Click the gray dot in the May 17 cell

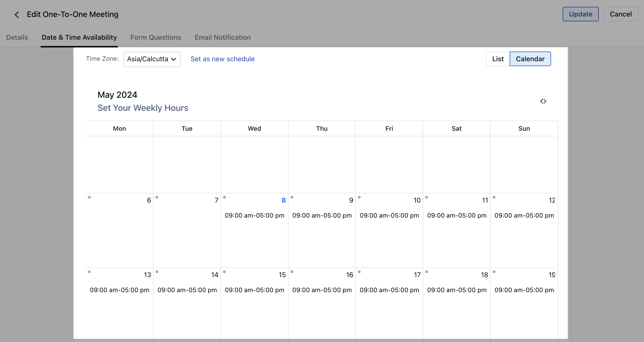(x=359, y=272)
